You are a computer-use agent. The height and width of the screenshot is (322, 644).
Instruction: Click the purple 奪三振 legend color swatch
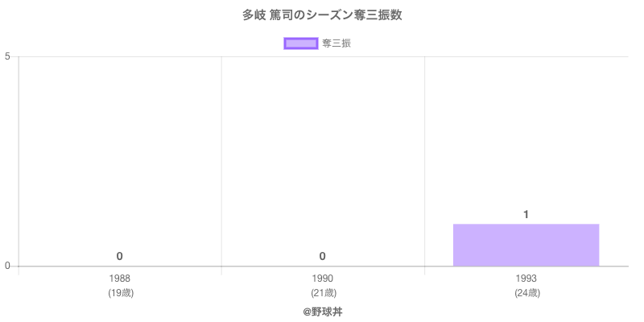(x=301, y=43)
